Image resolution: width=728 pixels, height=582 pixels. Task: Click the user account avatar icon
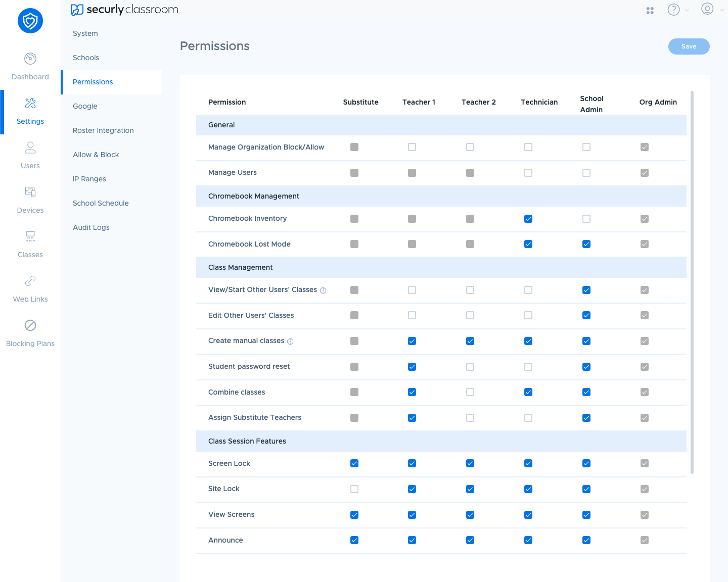tap(707, 9)
